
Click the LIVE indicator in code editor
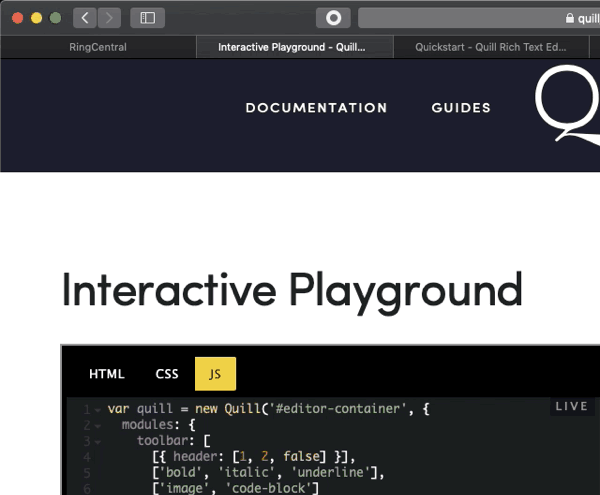click(572, 406)
